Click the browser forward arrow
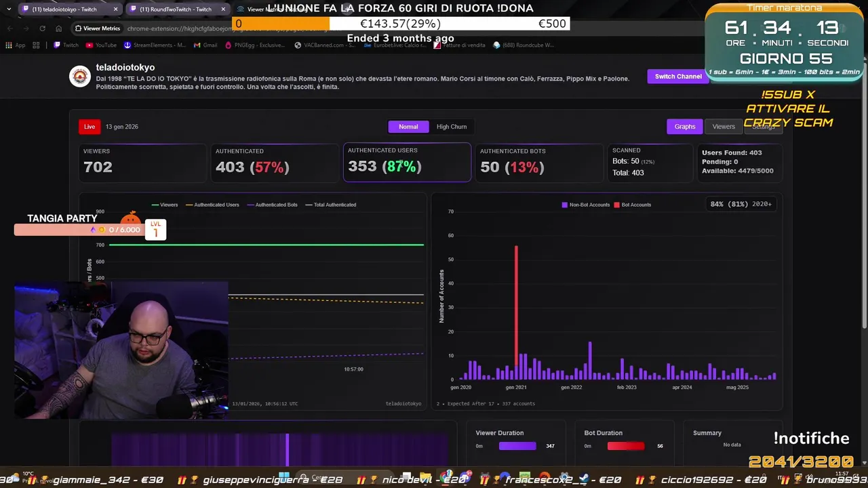The width and height of the screenshot is (868, 488). [x=26, y=28]
